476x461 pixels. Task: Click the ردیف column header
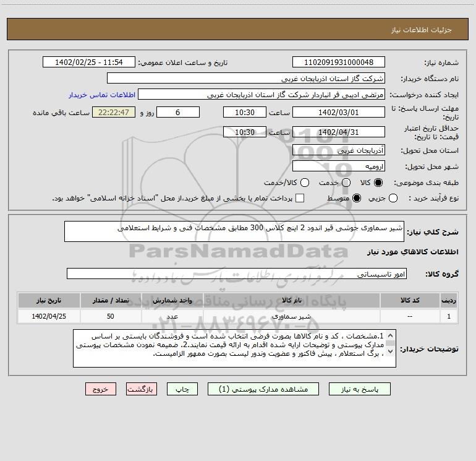click(449, 300)
